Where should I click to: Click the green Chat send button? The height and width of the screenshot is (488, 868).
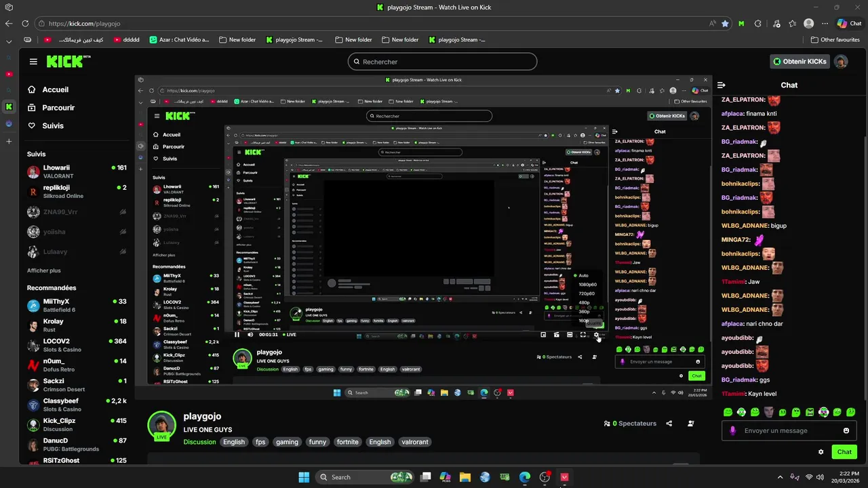click(x=844, y=452)
